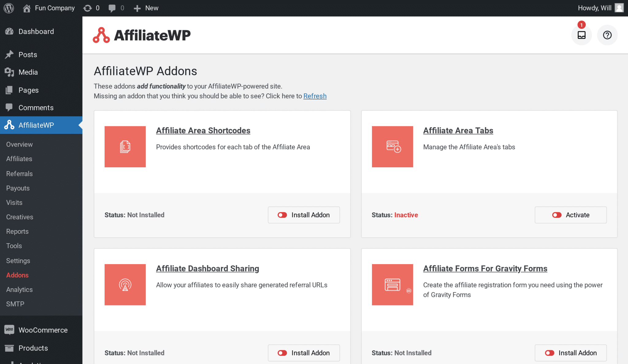This screenshot has width=628, height=364.
Task: Open the notifications inbox icon
Action: click(x=581, y=35)
